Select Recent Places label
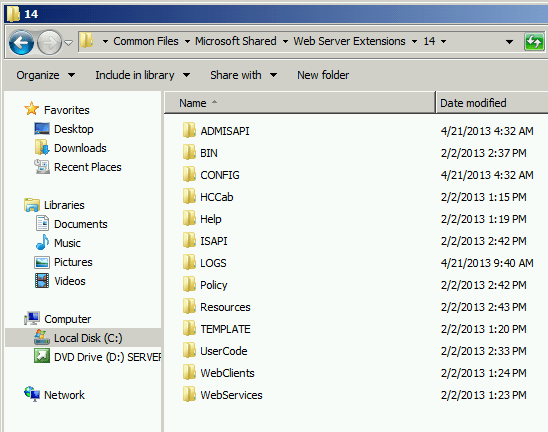Viewport: 548px width, 432px height. 88,167
